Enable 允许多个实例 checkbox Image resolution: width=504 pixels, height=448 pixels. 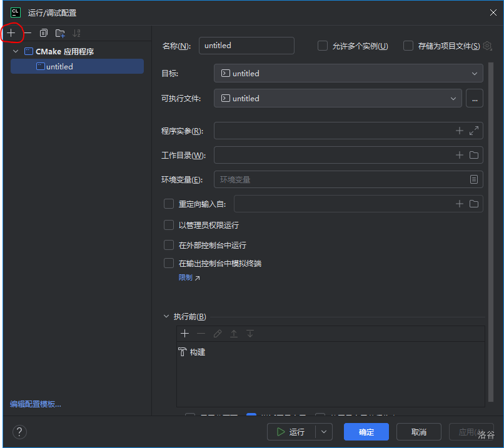323,46
